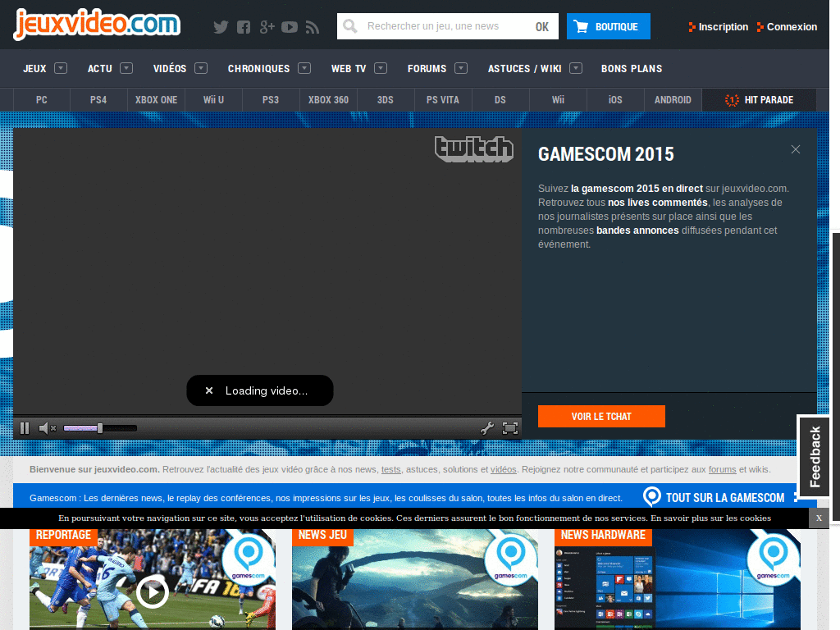Open the player settings wrench icon
The width and height of the screenshot is (840, 630).
pyautogui.click(x=487, y=428)
